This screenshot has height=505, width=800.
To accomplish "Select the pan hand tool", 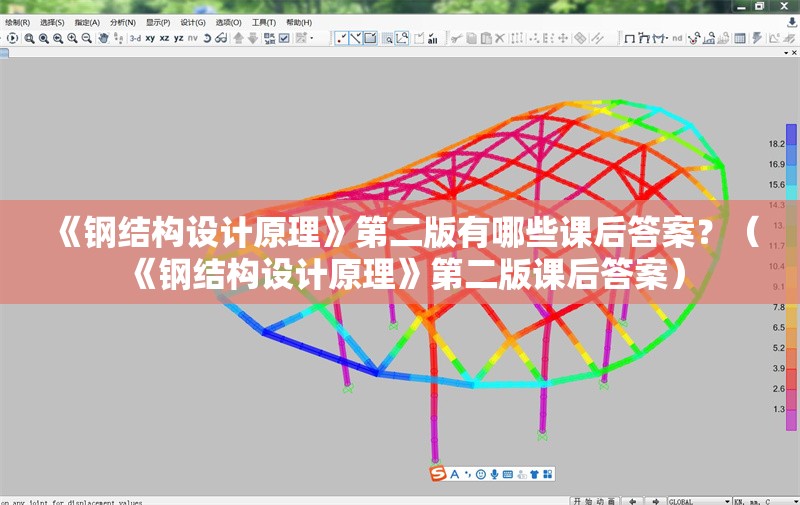I will [x=104, y=38].
